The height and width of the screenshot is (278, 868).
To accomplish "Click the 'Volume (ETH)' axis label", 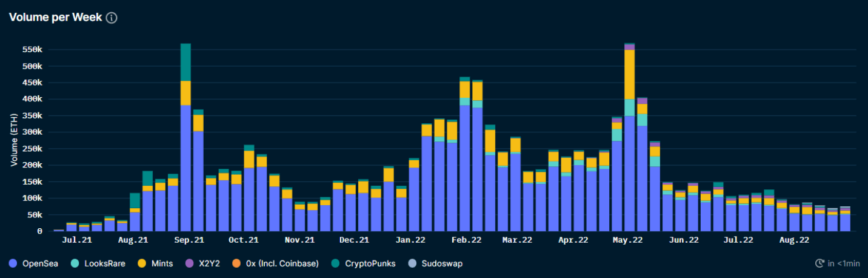I will click(x=13, y=141).
